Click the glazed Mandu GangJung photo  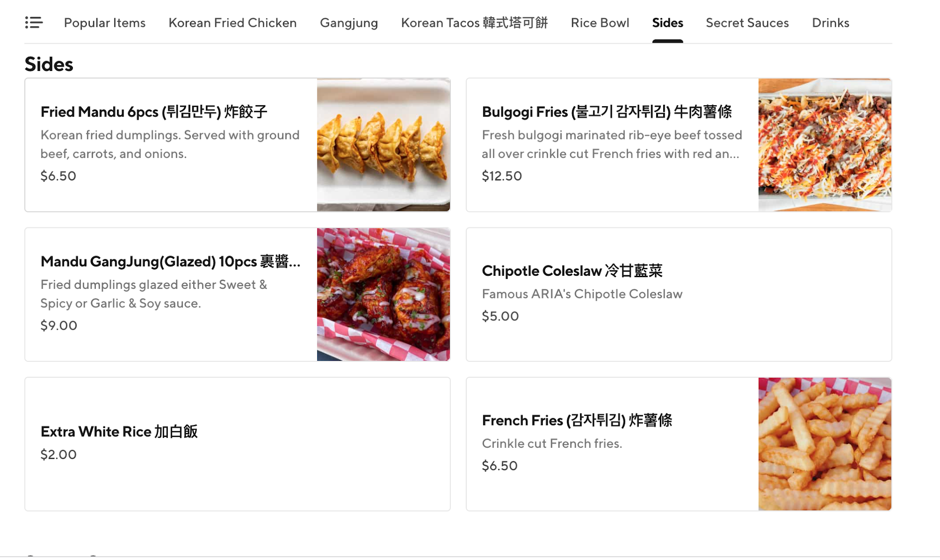point(384,295)
